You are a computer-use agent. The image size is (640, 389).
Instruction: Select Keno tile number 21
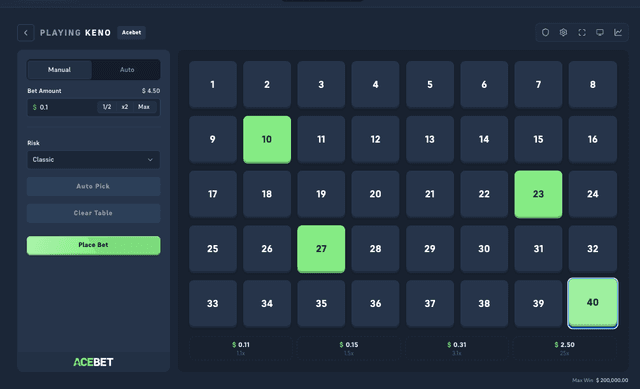(x=430, y=194)
